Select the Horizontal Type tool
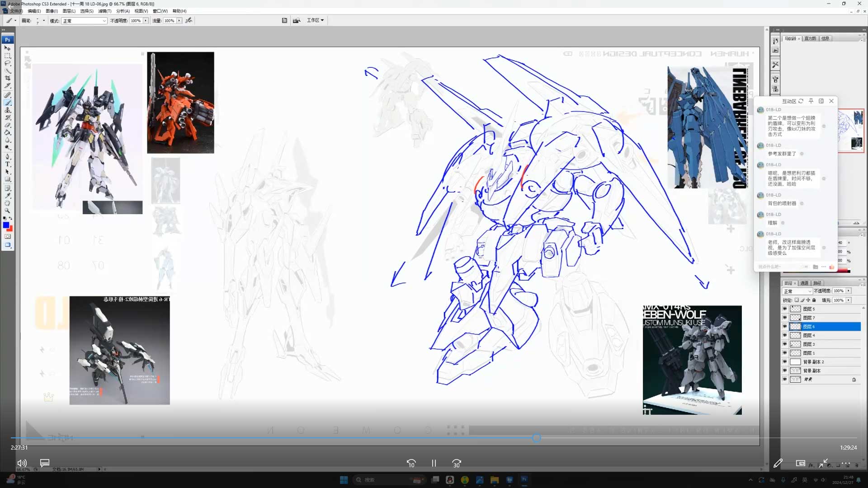 [8, 164]
